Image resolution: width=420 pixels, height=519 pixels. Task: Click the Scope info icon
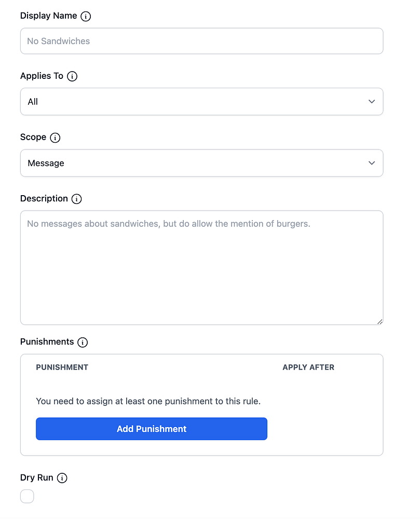pyautogui.click(x=55, y=138)
